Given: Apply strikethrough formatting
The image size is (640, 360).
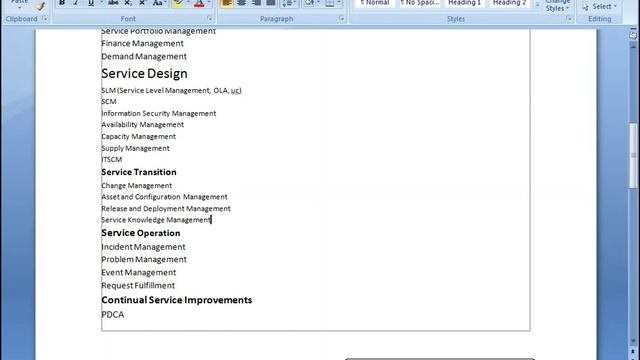Looking at the screenshot, I should tap(113, 3).
